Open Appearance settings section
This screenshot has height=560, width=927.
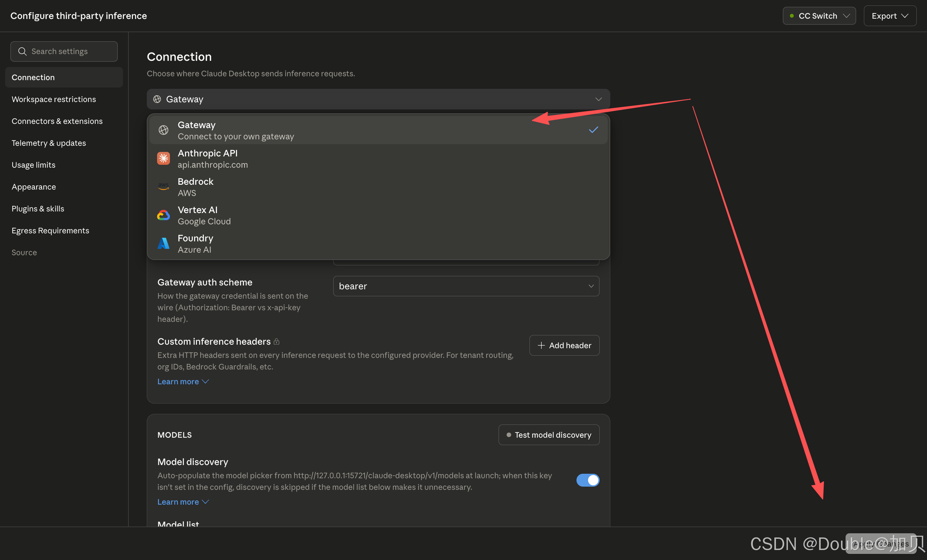click(x=64, y=187)
